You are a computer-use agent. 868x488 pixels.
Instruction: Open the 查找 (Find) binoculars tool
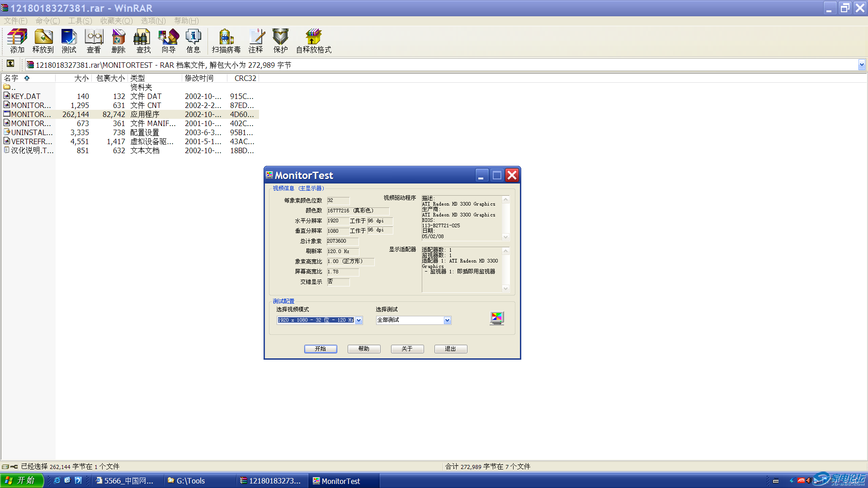tap(143, 41)
